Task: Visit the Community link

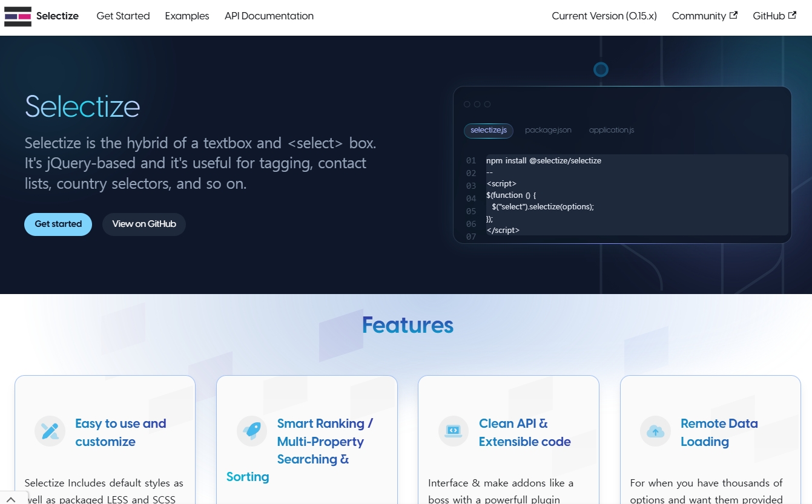Action: (x=705, y=16)
